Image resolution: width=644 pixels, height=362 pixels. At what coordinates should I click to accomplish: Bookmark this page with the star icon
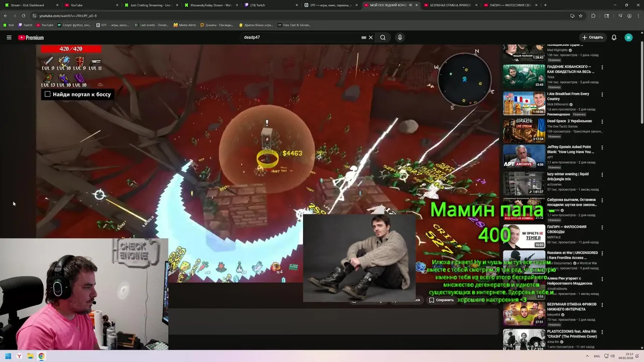click(581, 16)
